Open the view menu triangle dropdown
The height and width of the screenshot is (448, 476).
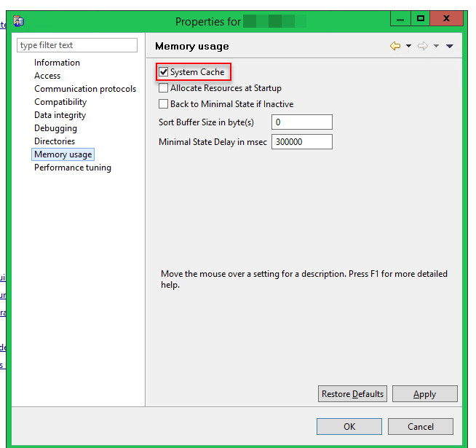click(x=449, y=47)
